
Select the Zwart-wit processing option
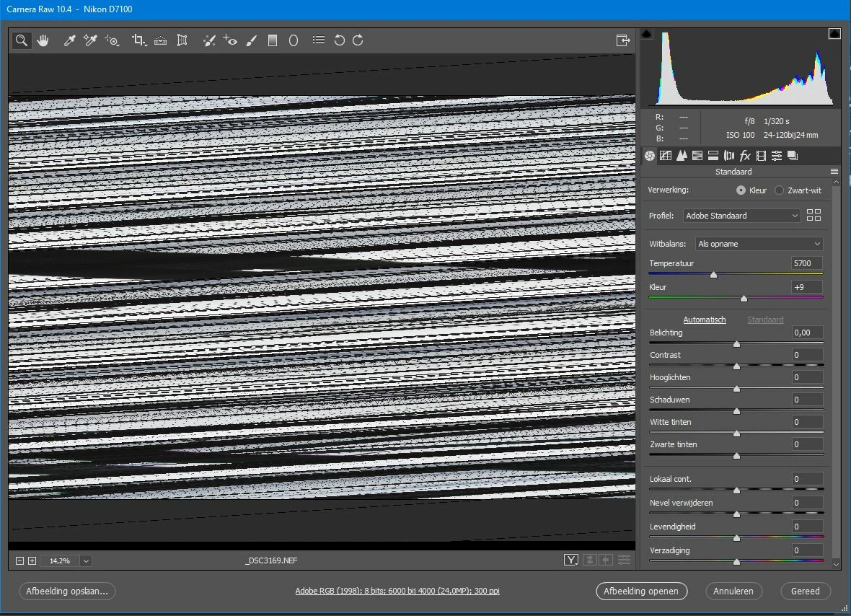point(780,190)
